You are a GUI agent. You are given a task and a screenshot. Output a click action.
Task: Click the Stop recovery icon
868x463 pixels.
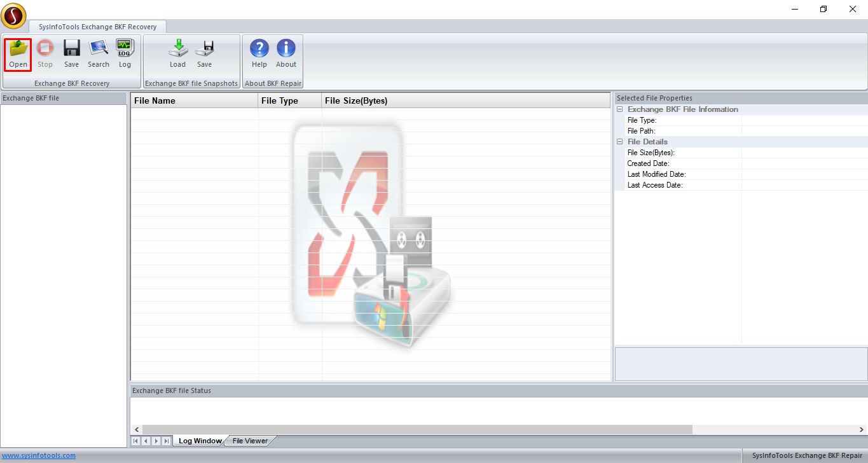pyautogui.click(x=45, y=54)
